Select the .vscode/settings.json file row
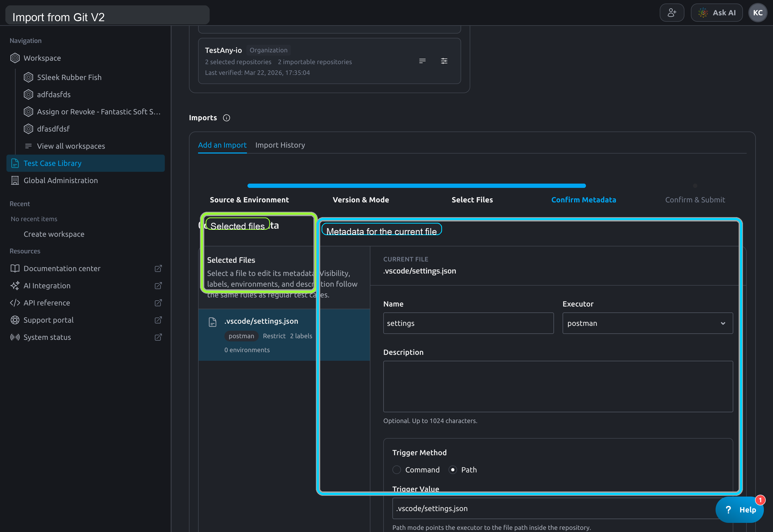The height and width of the screenshot is (532, 773). click(284, 335)
